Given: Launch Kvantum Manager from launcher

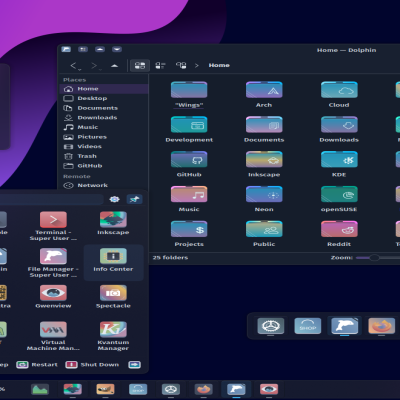Looking at the screenshot, I should click(113, 336).
